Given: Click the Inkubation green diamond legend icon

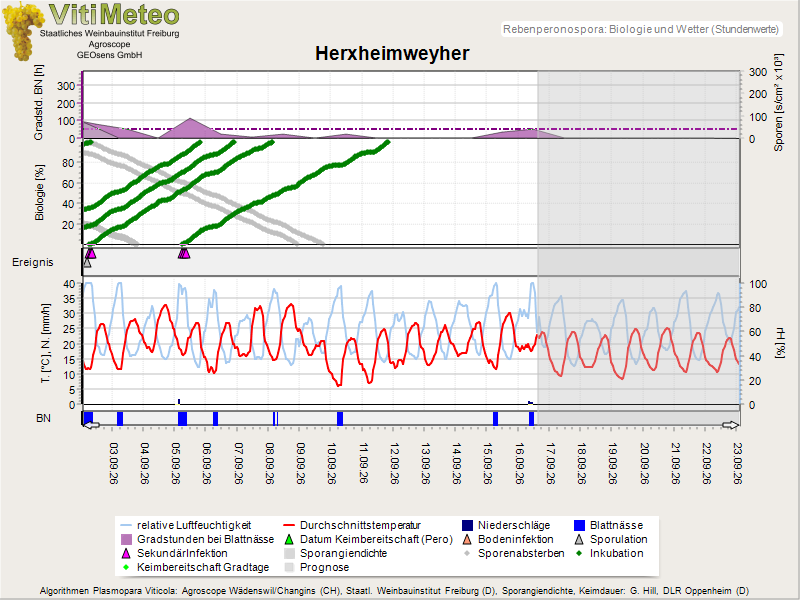Looking at the screenshot, I should pos(579,553).
